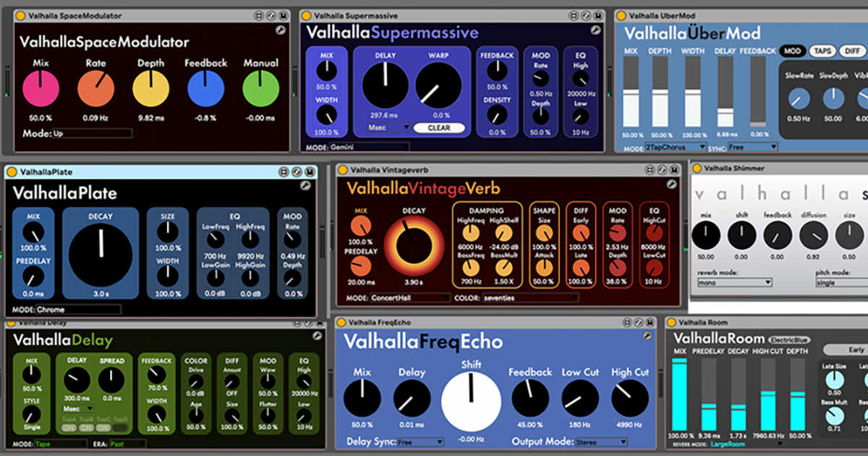Click orange Rate knob in SpaceModulator

[95, 90]
